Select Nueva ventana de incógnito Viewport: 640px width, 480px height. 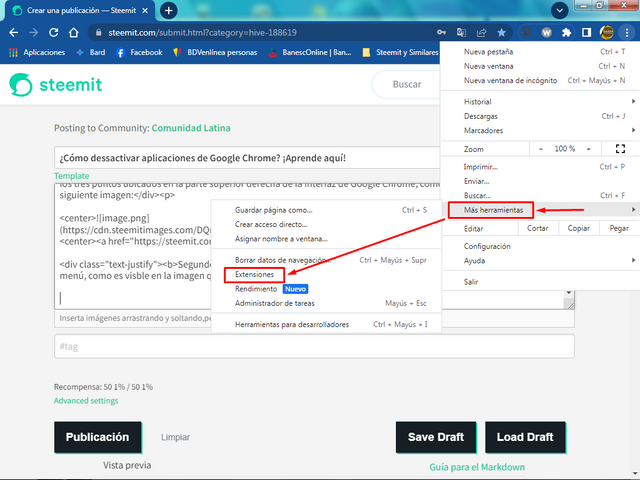540,80
